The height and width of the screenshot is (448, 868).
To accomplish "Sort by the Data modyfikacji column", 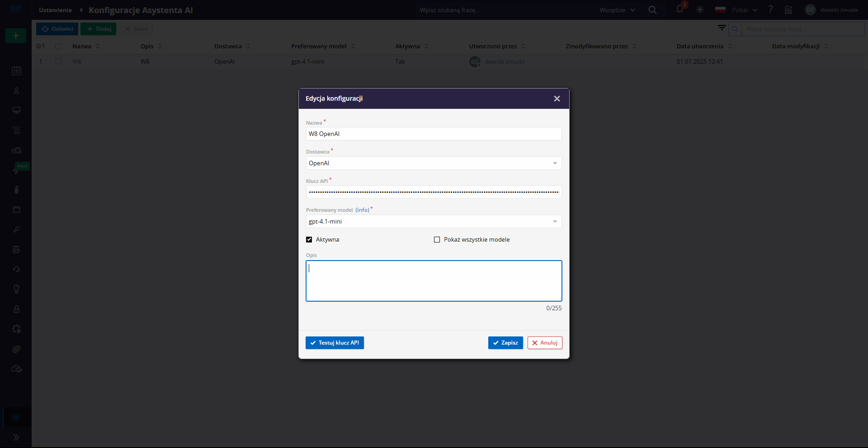I will (800, 46).
